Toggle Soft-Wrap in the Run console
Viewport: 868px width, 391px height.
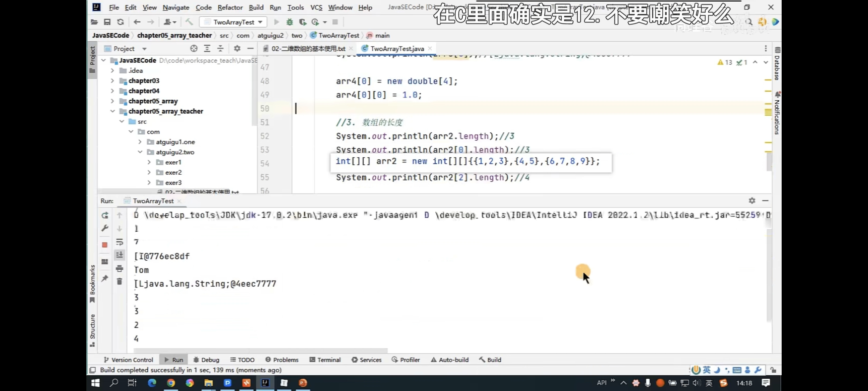pyautogui.click(x=119, y=242)
